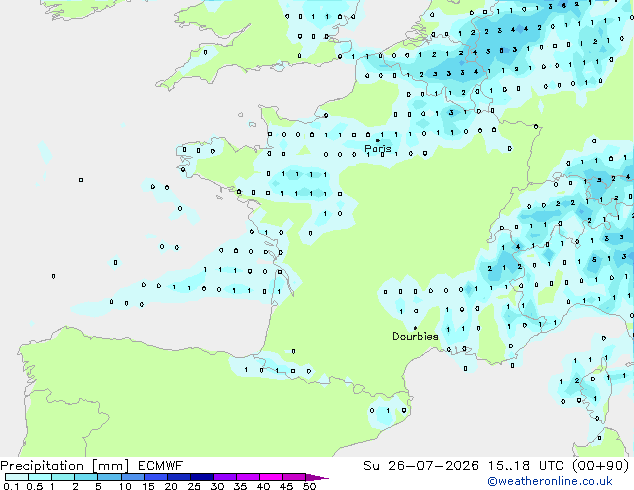Click the '10' legend scale label

coord(125,486)
